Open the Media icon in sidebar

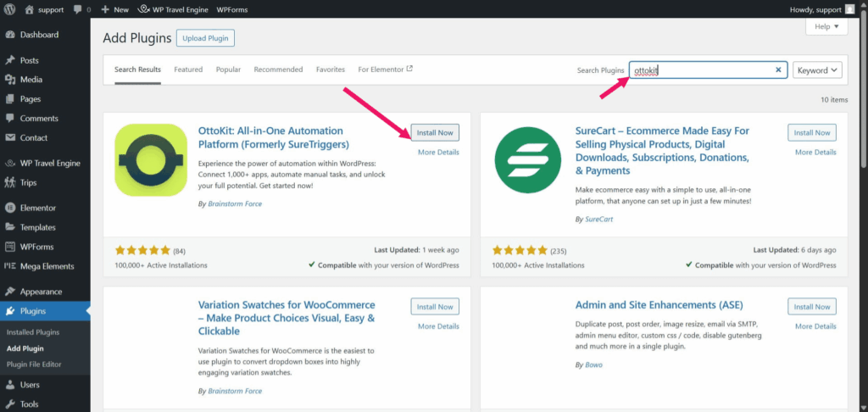(x=9, y=80)
